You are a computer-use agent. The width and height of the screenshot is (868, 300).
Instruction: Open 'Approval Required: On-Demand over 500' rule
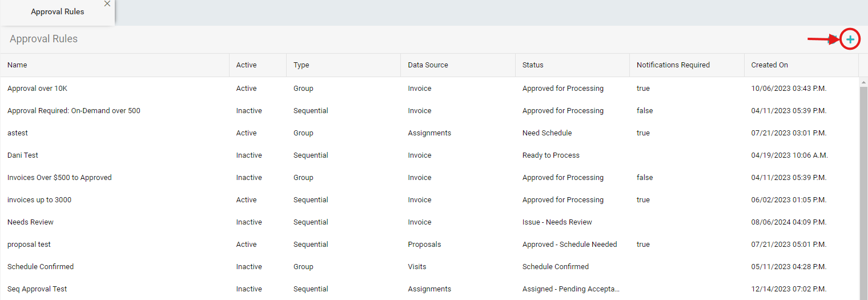pyautogui.click(x=74, y=111)
